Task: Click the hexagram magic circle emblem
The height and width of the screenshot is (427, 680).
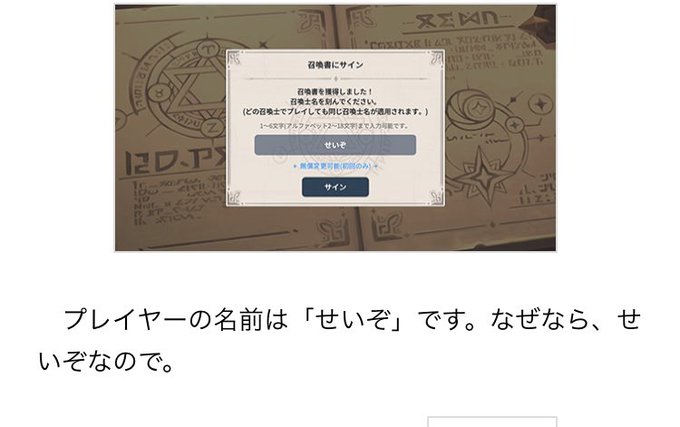Action: click(184, 89)
